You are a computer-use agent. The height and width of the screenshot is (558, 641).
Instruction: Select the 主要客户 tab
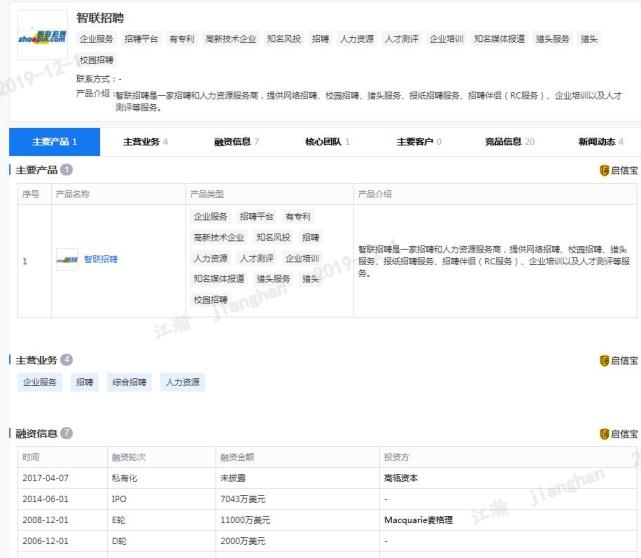point(419,142)
